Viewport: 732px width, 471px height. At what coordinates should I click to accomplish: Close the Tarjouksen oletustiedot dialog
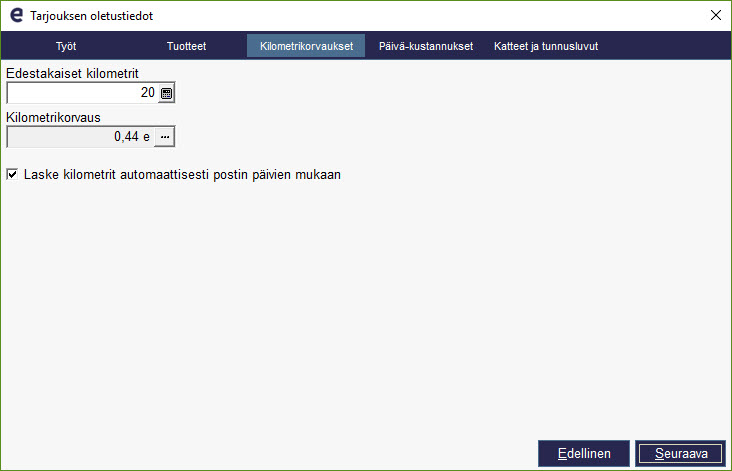pyautogui.click(x=716, y=15)
